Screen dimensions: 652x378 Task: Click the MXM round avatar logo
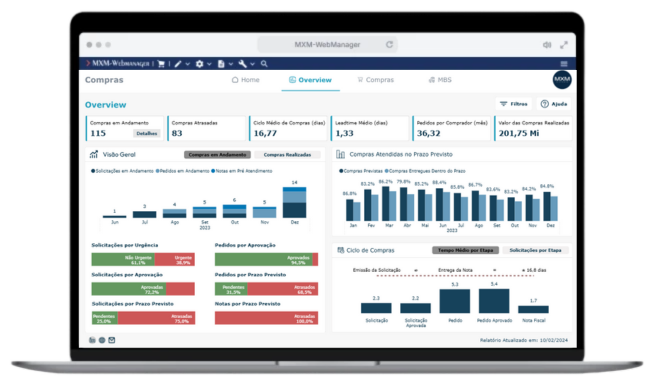(x=562, y=79)
